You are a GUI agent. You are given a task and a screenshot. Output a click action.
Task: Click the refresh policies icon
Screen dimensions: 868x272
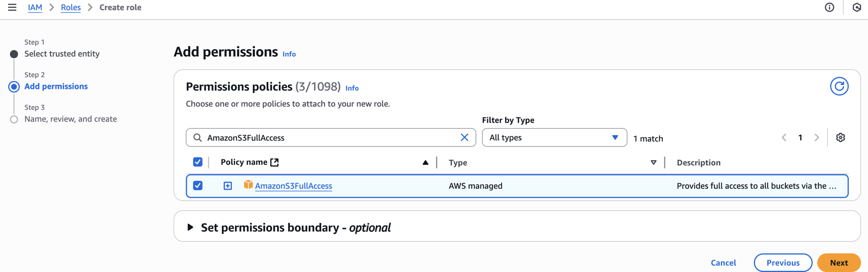(839, 86)
